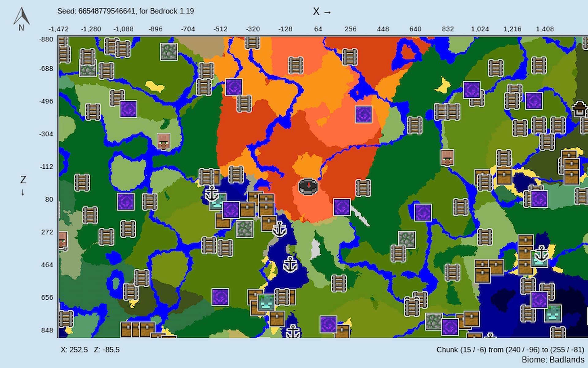Click the ruined portal at the badlands' southern edge
This screenshot has height=368, width=588.
tap(342, 207)
